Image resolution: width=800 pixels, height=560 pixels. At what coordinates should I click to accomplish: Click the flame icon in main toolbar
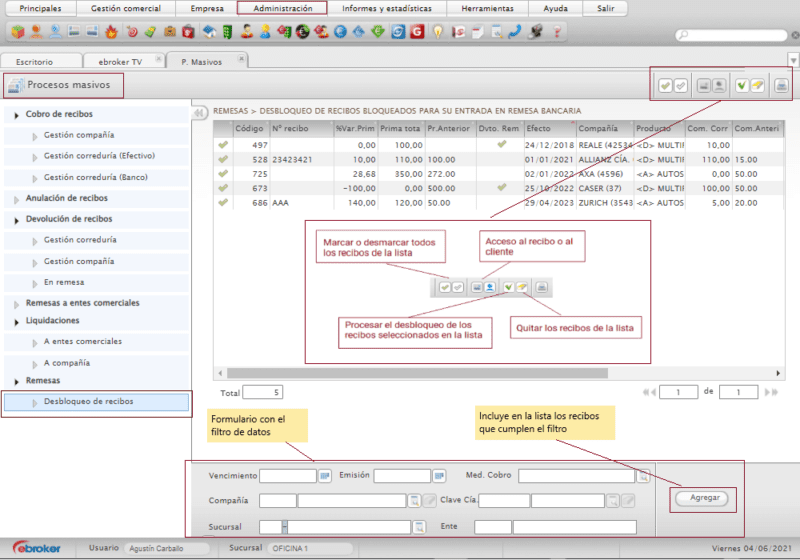[x=111, y=32]
